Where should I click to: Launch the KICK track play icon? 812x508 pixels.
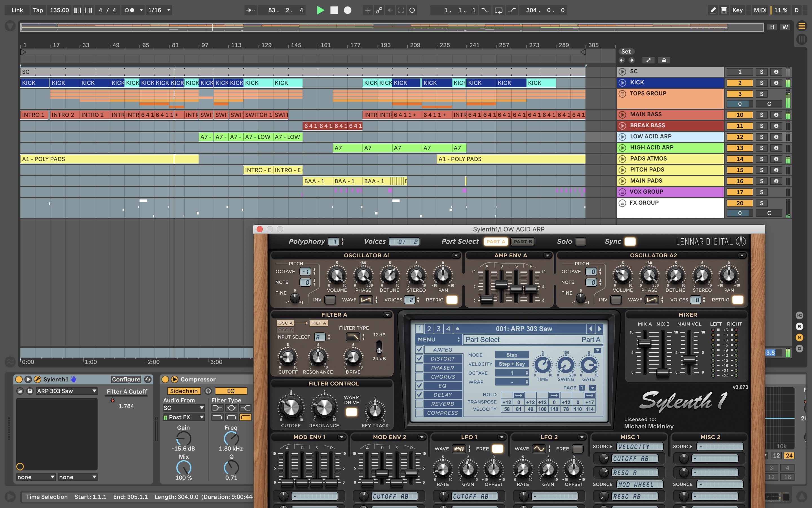(x=623, y=83)
